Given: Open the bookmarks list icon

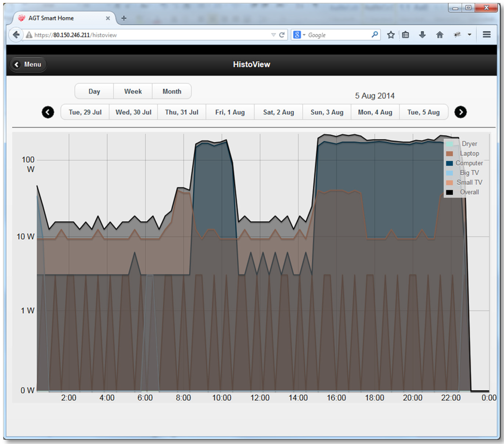Looking at the screenshot, I should pyautogui.click(x=406, y=35).
